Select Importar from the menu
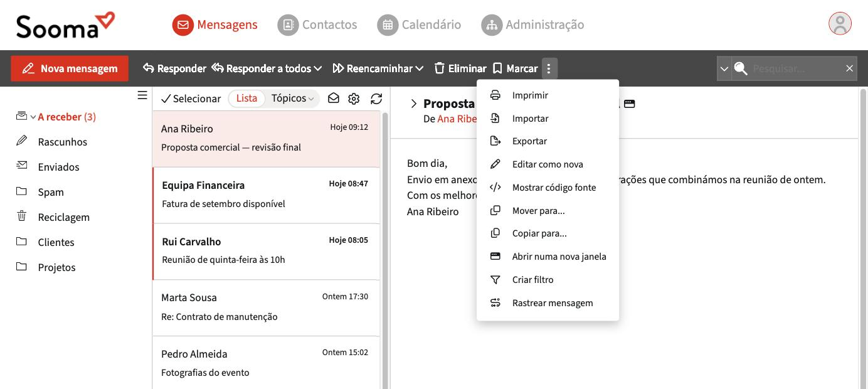Image resolution: width=868 pixels, height=389 pixels. tap(548, 119)
